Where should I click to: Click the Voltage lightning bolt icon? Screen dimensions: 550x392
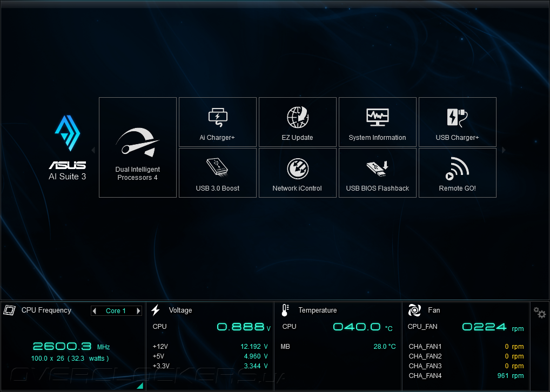tap(156, 310)
